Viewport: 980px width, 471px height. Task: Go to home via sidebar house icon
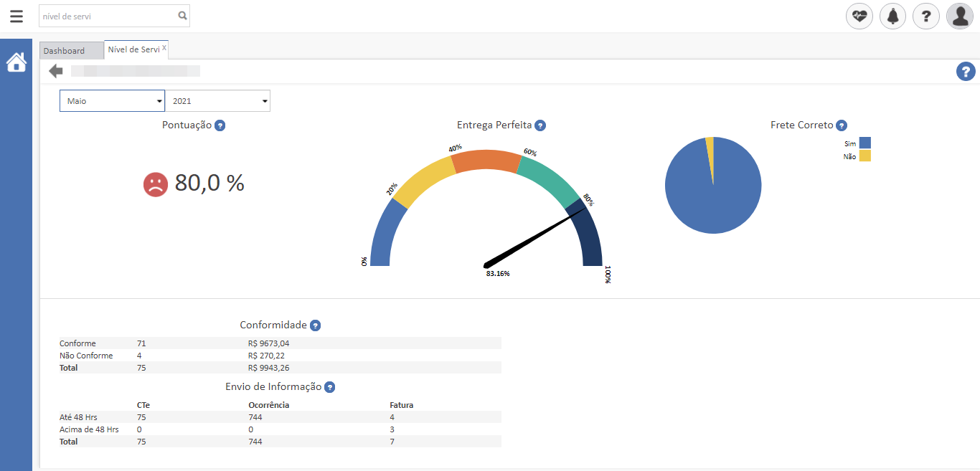click(x=16, y=63)
